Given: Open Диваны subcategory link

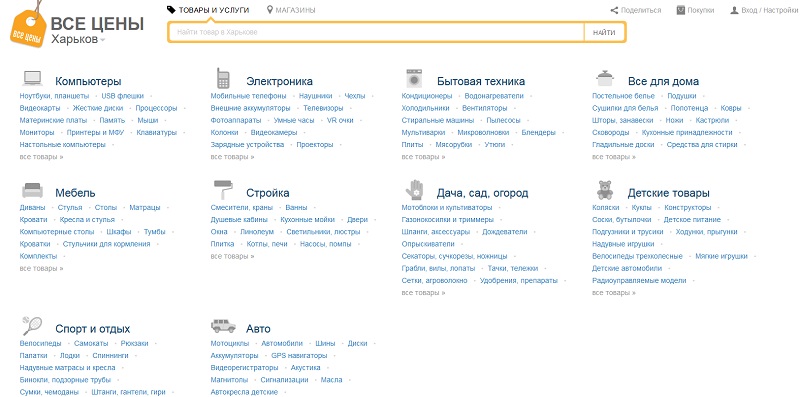Looking at the screenshot, I should [32, 207].
